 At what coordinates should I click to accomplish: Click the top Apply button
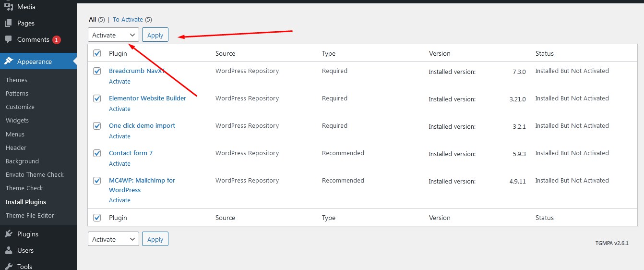click(x=155, y=35)
